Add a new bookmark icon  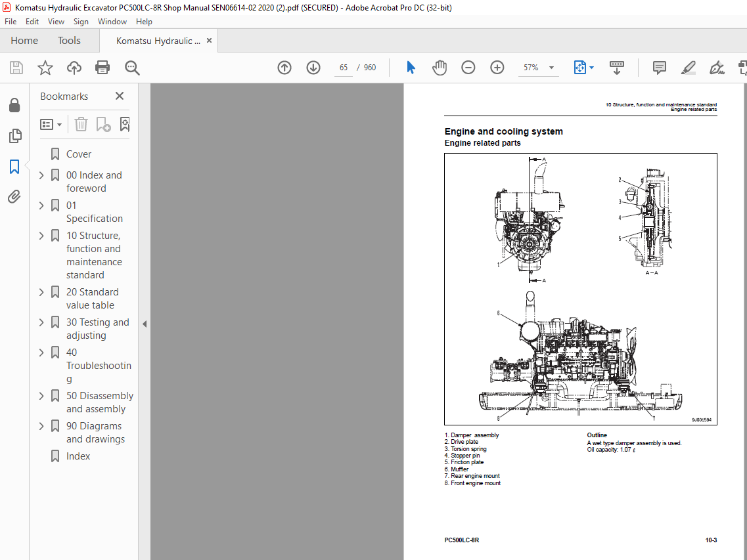[x=103, y=124]
